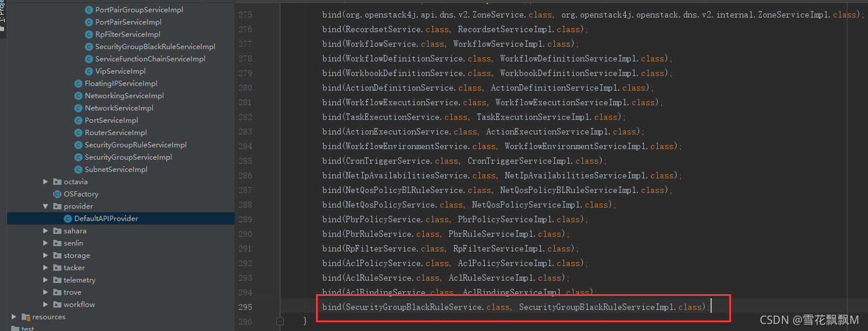Click line number 275 in gutter
The image size is (868, 331).
pyautogui.click(x=245, y=15)
